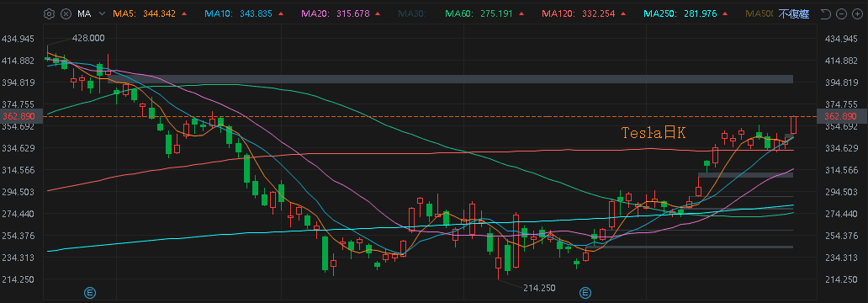Zoom in with the plus circle icon
Screen dimensions: 868x303
tap(857, 13)
